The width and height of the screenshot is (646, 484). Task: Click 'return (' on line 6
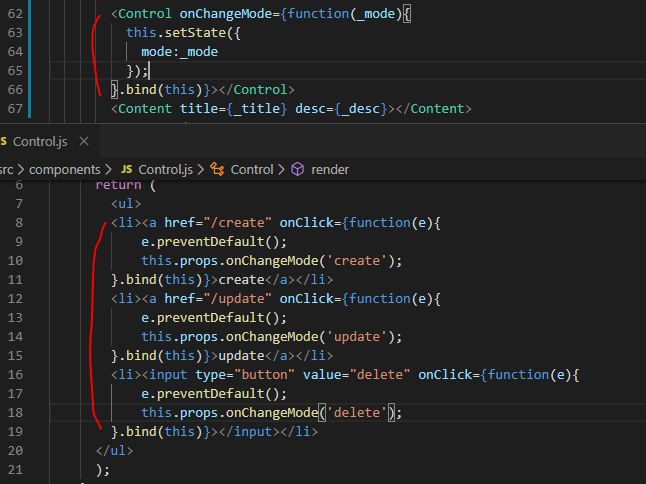(126, 185)
